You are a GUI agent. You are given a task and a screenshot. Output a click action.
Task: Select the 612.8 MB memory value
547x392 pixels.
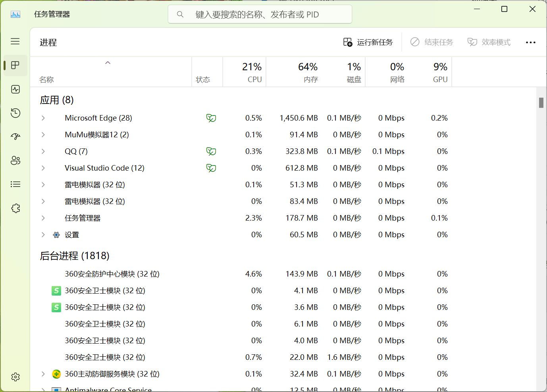(x=302, y=168)
